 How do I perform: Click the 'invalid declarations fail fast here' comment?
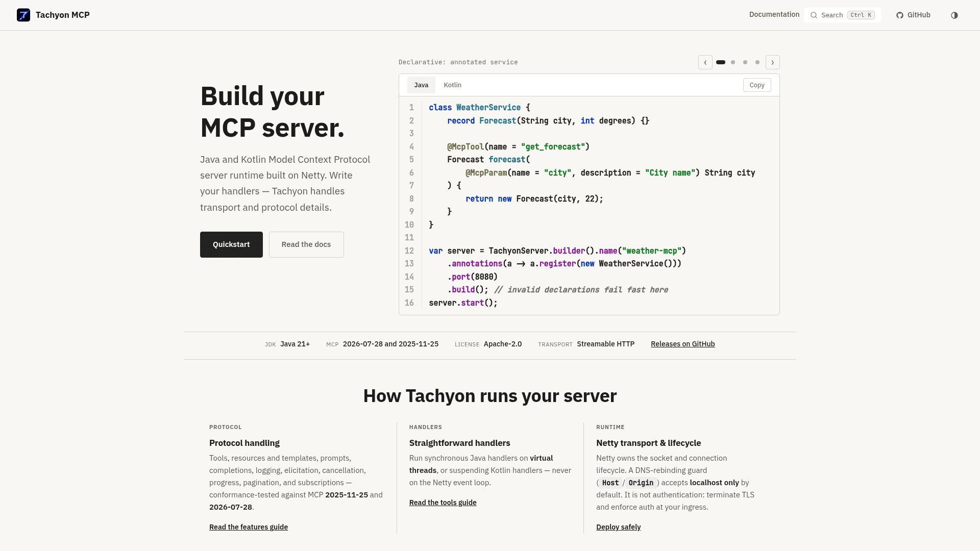pos(581,290)
